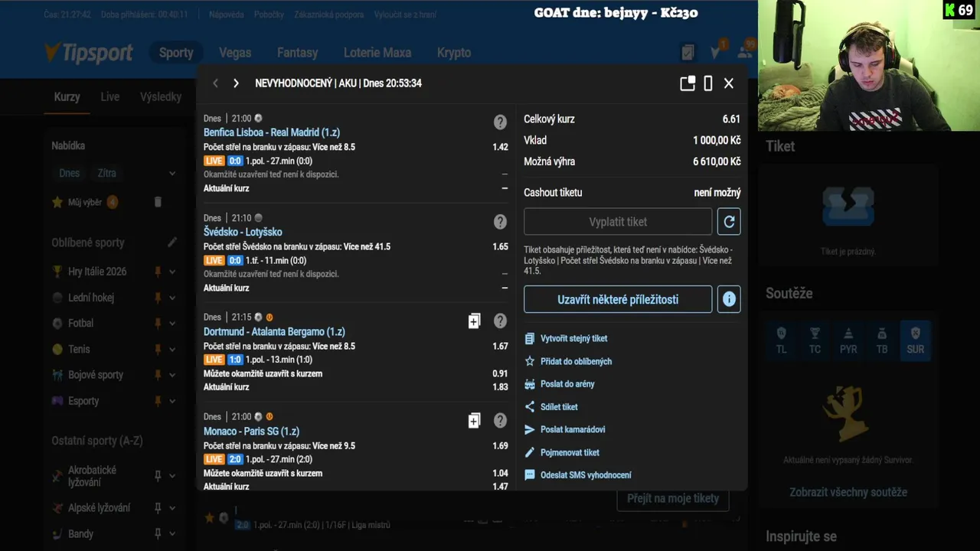Unpin Tenis from favorite sports
The image size is (980, 551).
158,349
